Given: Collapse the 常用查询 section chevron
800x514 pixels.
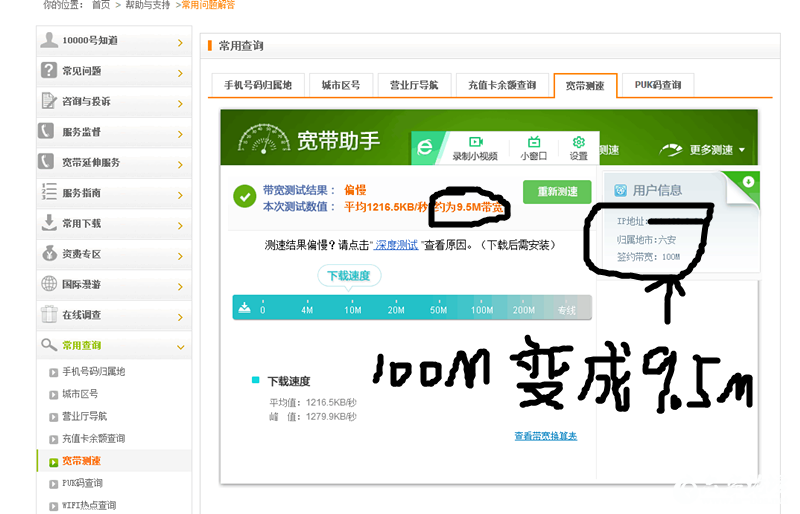Looking at the screenshot, I should [x=181, y=347].
